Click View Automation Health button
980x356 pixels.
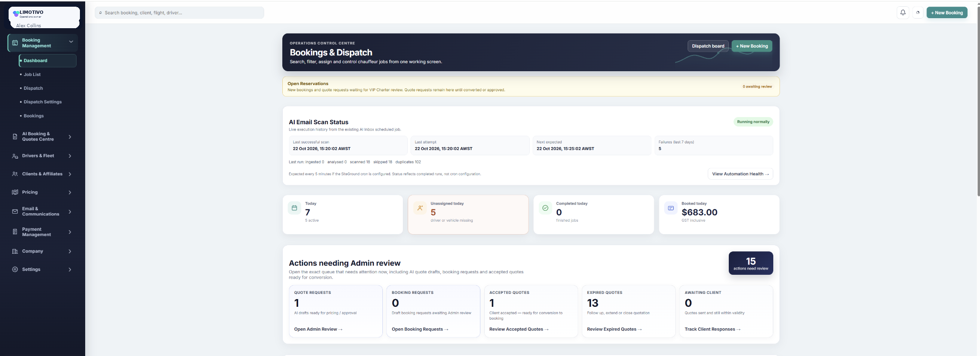[x=740, y=174]
